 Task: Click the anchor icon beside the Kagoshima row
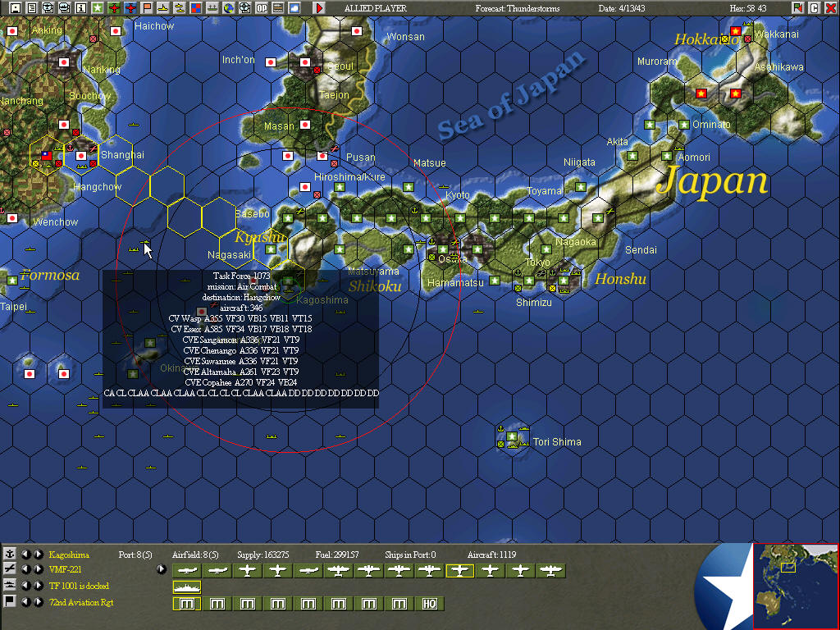click(10, 552)
